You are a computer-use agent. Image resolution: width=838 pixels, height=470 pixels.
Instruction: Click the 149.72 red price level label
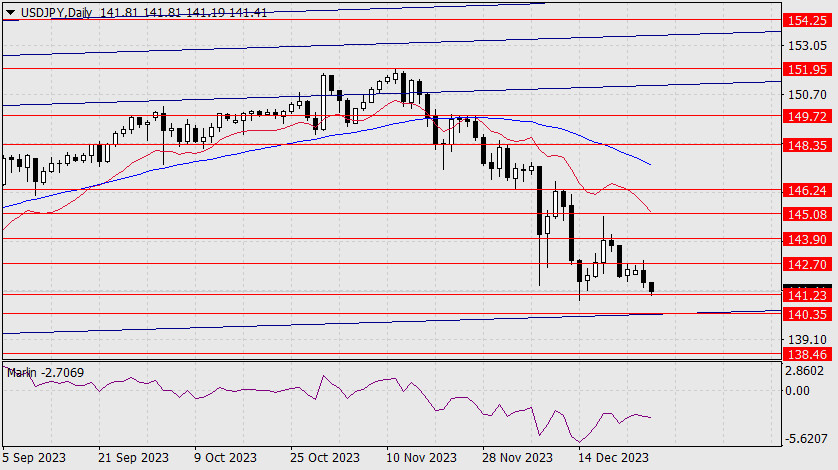pos(807,116)
